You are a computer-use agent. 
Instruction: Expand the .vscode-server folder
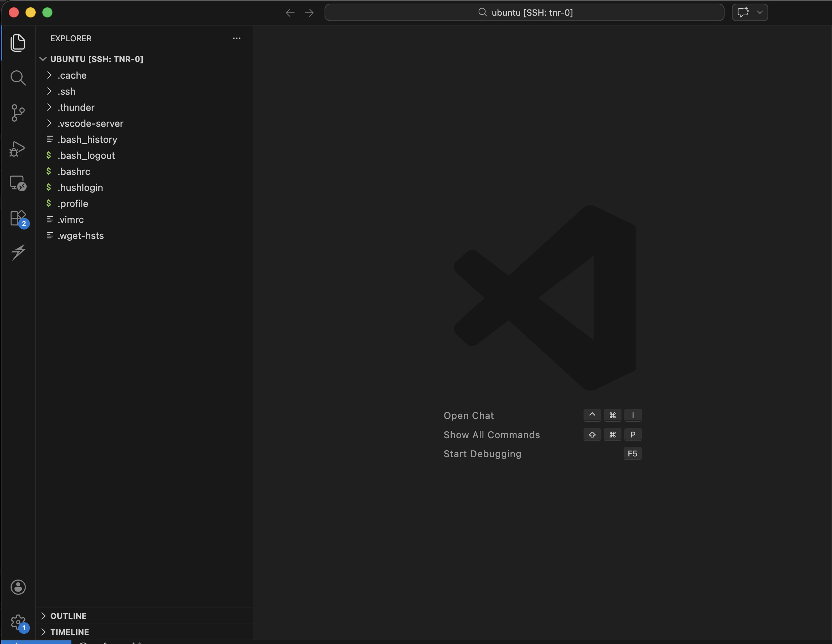point(145,123)
